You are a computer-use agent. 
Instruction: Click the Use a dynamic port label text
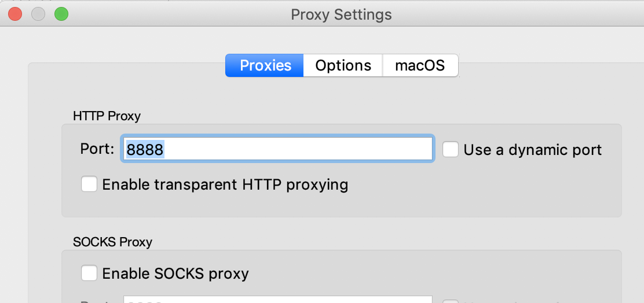point(532,150)
